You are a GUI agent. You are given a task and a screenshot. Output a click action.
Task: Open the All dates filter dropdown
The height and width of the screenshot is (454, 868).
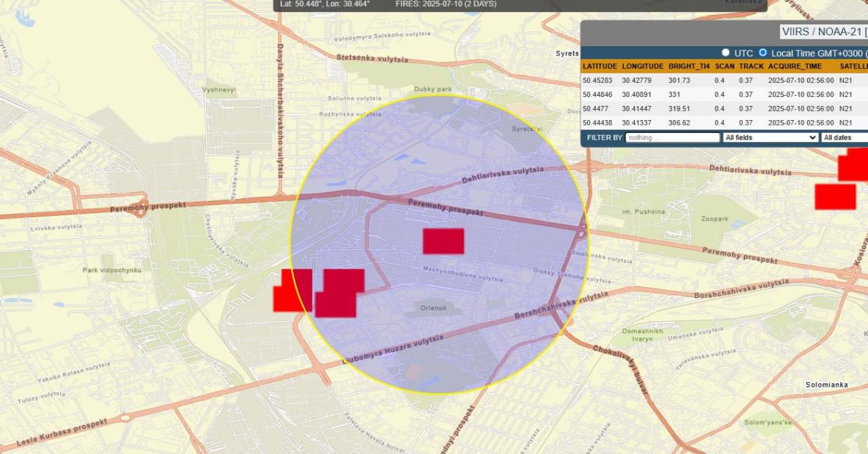pyautogui.click(x=844, y=138)
